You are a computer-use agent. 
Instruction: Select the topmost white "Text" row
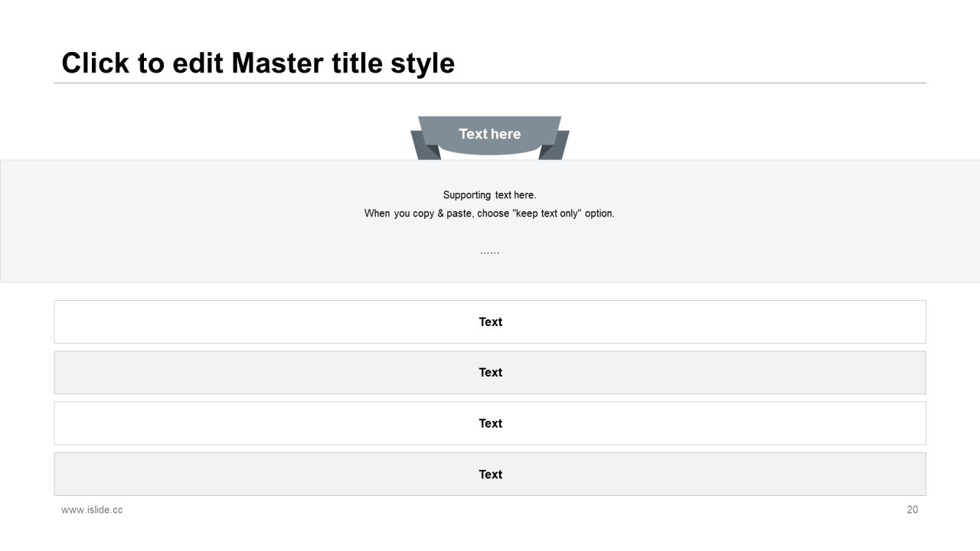pos(490,321)
